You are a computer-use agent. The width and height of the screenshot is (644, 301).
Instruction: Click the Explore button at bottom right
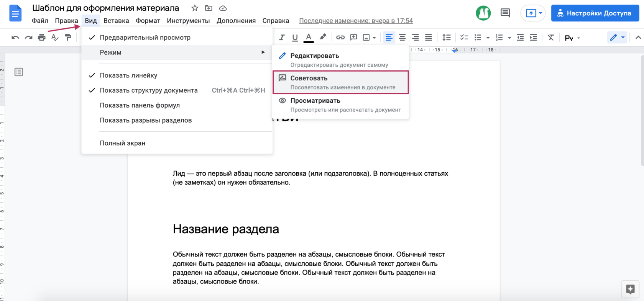tap(630, 289)
